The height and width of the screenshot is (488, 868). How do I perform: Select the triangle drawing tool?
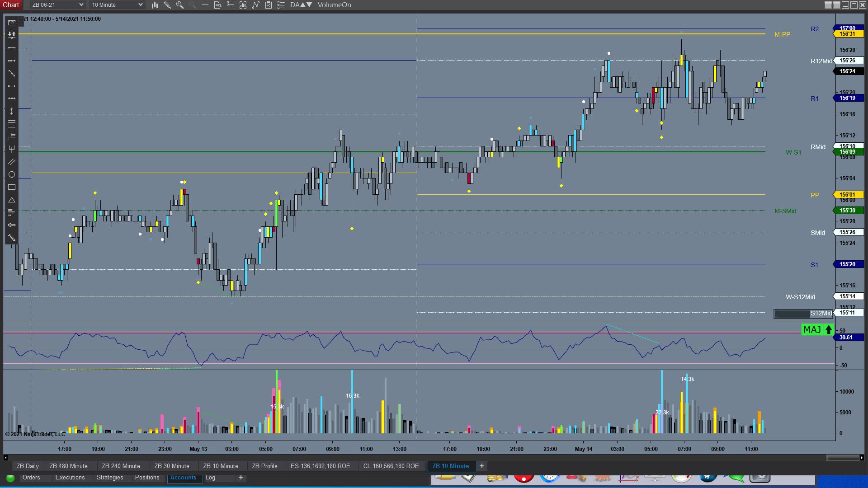pos(12,200)
